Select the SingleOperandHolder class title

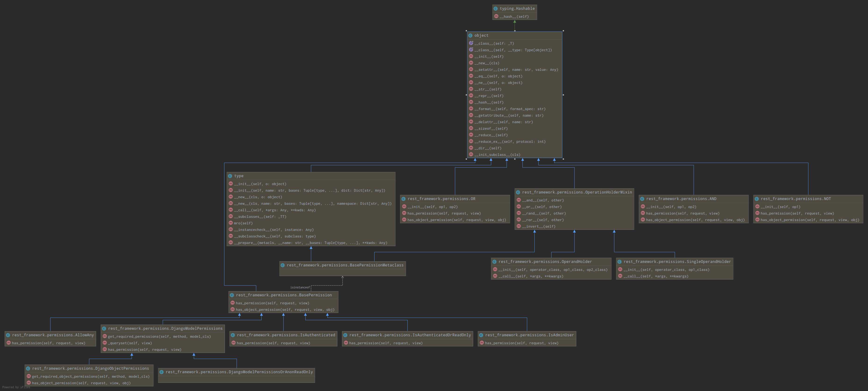pyautogui.click(x=677, y=262)
